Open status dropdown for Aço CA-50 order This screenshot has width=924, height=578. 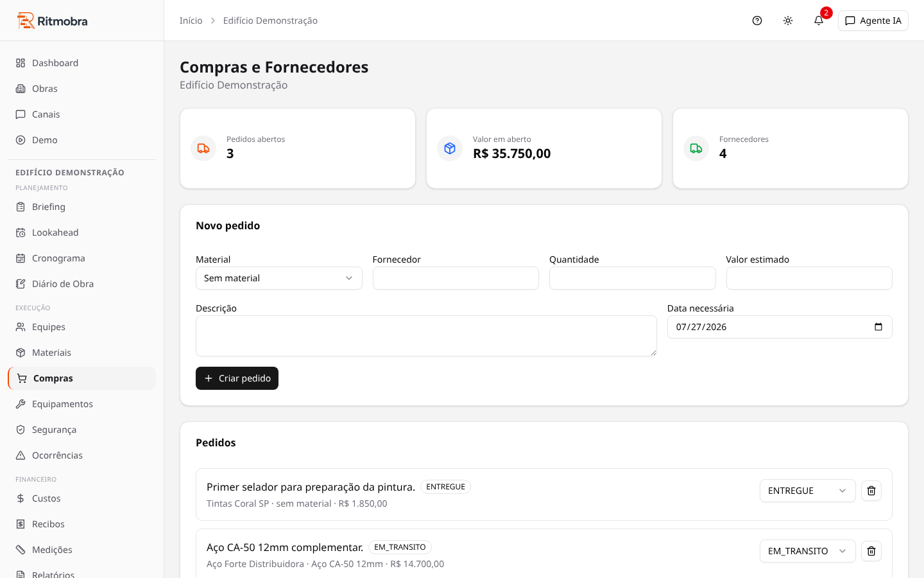point(807,551)
